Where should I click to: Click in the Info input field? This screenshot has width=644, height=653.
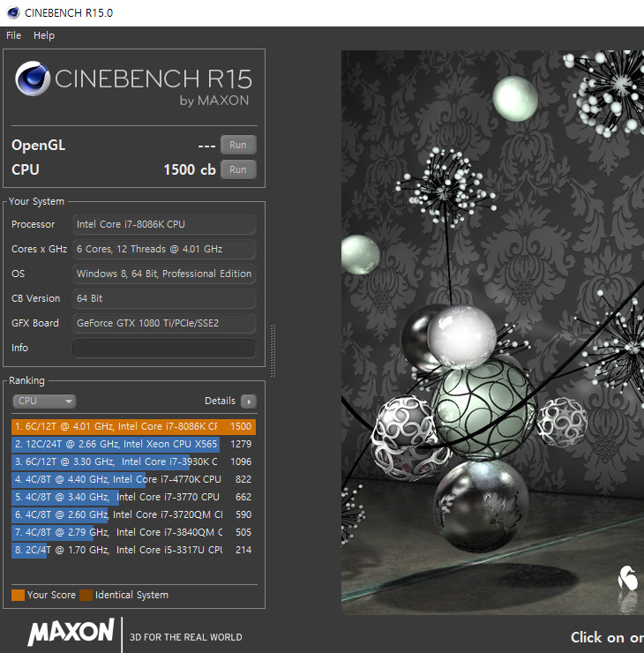[164, 349]
